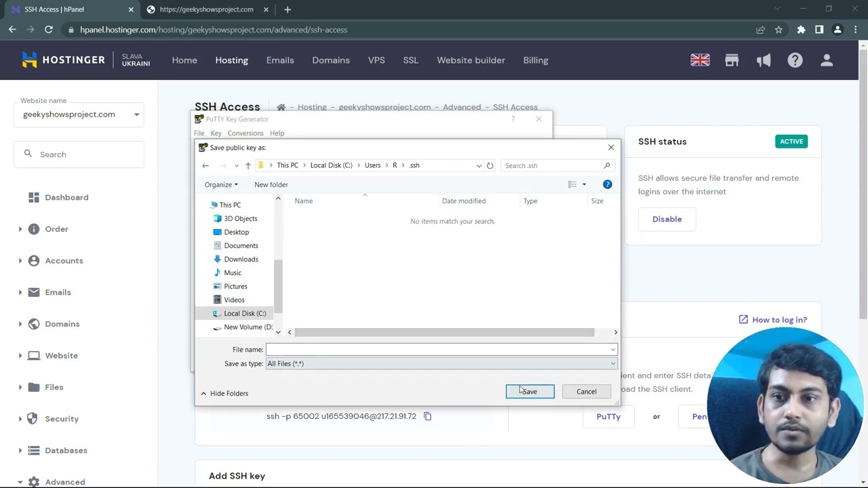
Task: Select This PC in the navigation tree
Action: [230, 205]
